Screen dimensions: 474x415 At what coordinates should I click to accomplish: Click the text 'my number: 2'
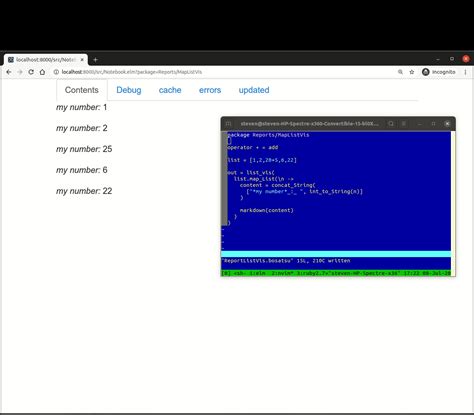click(82, 128)
